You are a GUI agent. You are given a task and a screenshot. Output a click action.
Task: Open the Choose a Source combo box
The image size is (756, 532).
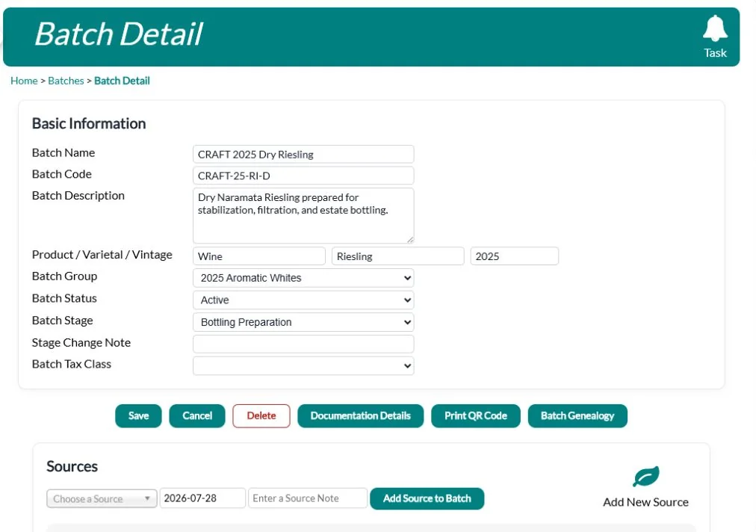102,498
